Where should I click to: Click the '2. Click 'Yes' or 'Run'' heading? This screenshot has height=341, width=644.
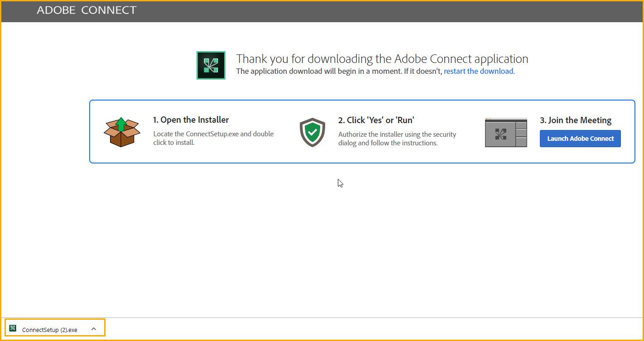[376, 120]
